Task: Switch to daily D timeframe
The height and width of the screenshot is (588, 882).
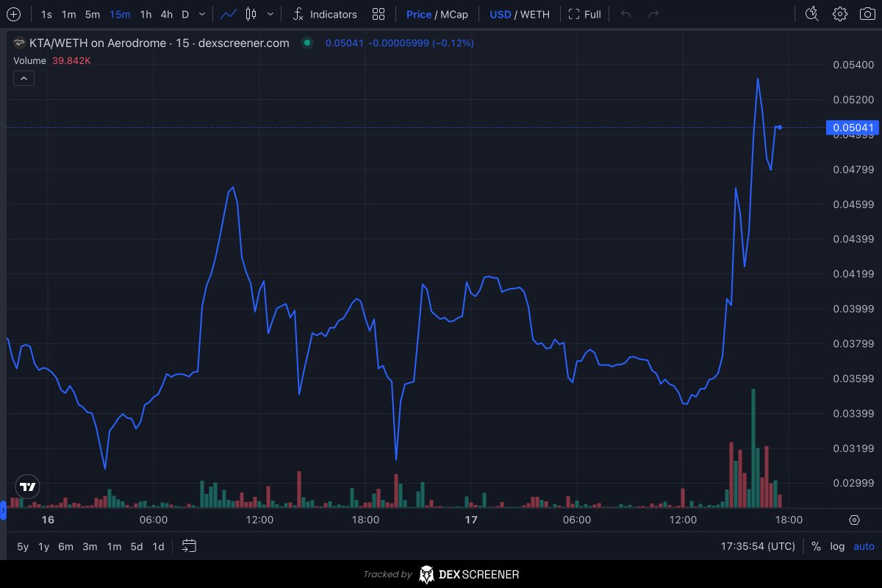Action: (x=185, y=14)
